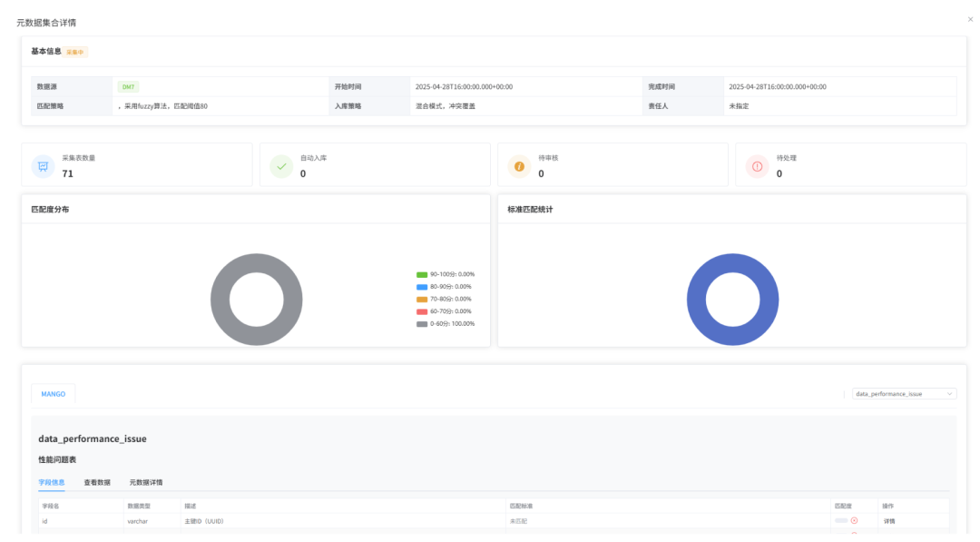
Task: Toggle the 90-100分 green legend swatch
Action: click(x=422, y=274)
